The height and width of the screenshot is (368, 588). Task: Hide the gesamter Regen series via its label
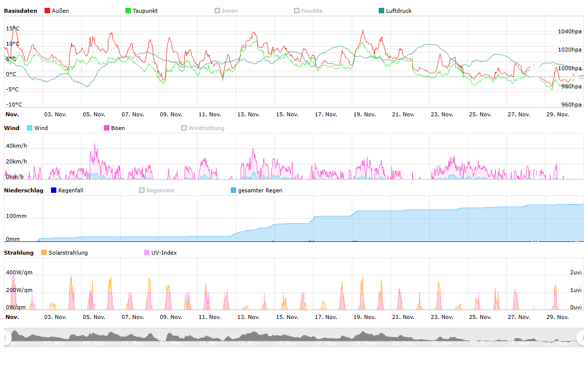coord(260,190)
